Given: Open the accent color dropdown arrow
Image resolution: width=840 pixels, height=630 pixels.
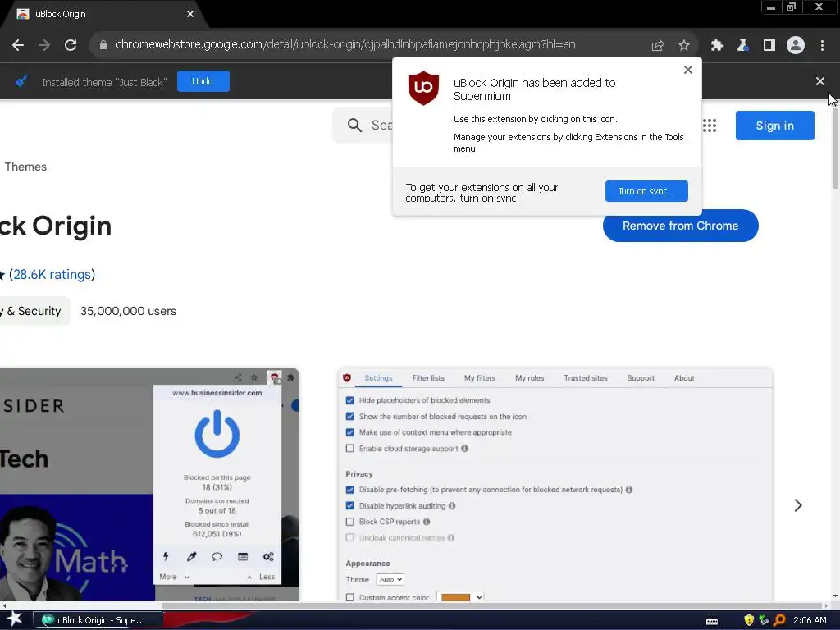Looking at the screenshot, I should click(479, 597).
